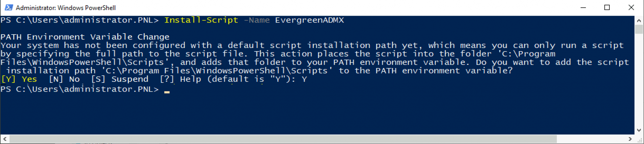
Task: Click the window resize grip corner
Action: (x=640, y=140)
